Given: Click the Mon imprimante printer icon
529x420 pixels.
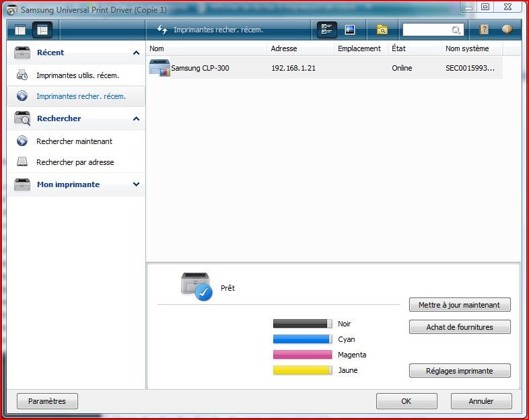Looking at the screenshot, I should [x=22, y=184].
